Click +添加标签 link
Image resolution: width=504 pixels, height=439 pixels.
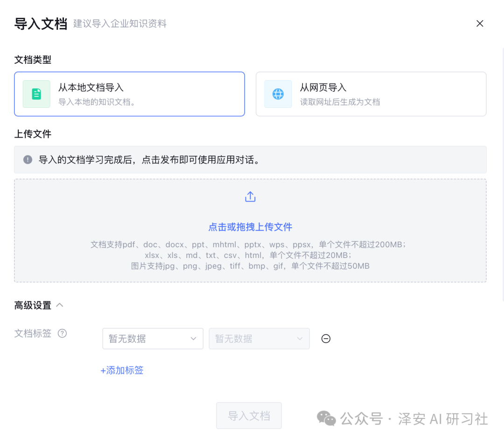coord(122,370)
